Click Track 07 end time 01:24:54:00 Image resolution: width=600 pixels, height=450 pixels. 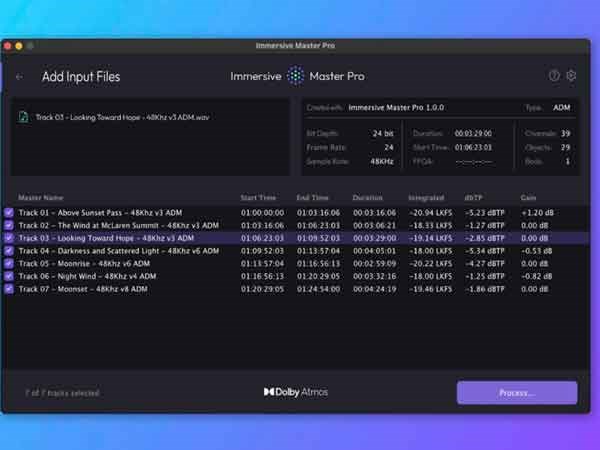pyautogui.click(x=318, y=289)
